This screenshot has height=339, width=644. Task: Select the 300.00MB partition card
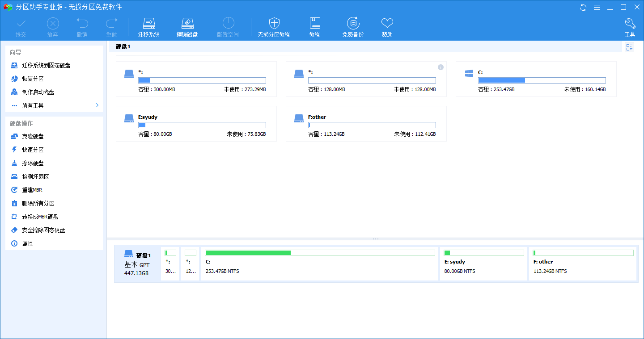196,79
